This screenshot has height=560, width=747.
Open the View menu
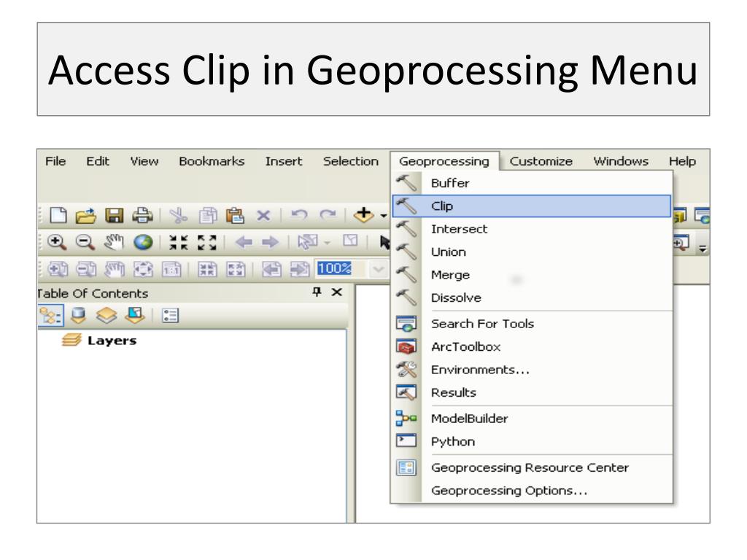[x=144, y=161]
